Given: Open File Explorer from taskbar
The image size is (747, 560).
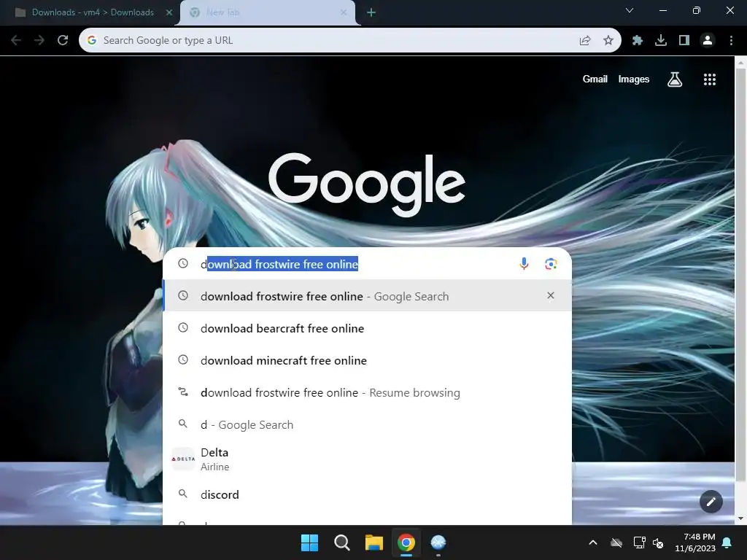Looking at the screenshot, I should [374, 542].
